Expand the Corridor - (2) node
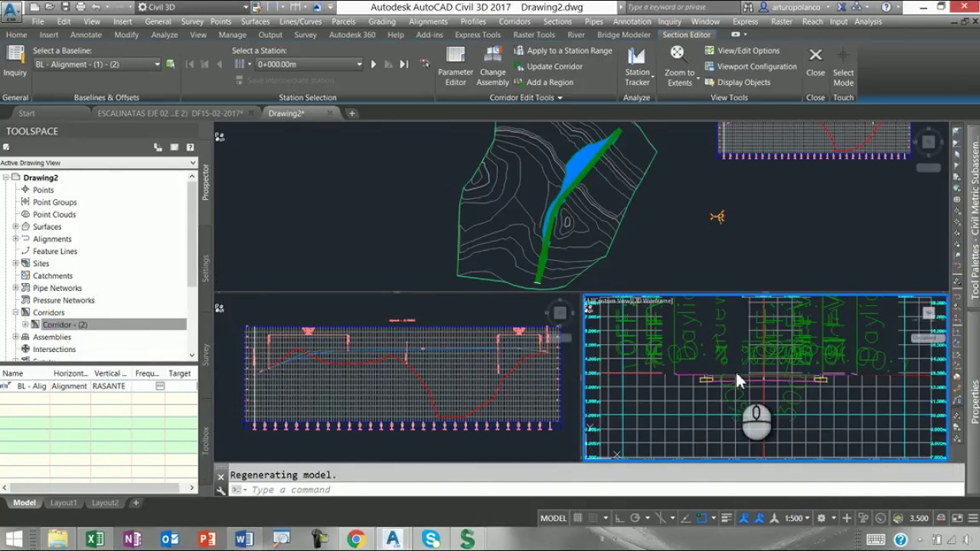 pos(25,324)
